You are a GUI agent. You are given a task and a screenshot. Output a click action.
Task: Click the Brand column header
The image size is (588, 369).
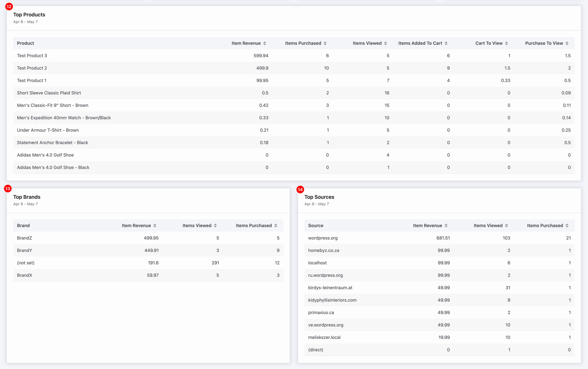coord(23,225)
